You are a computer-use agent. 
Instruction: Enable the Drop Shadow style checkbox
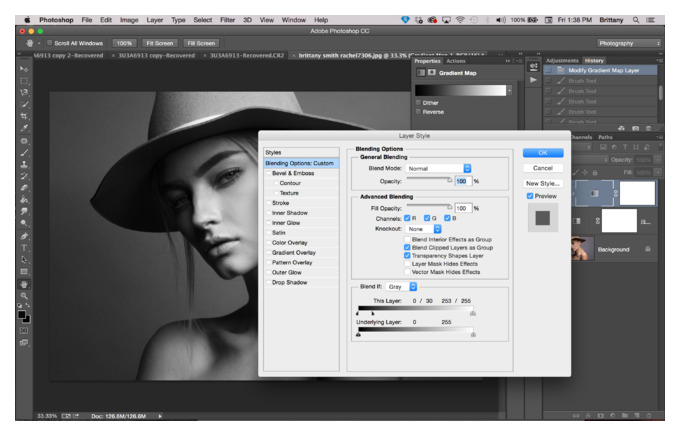pos(268,282)
